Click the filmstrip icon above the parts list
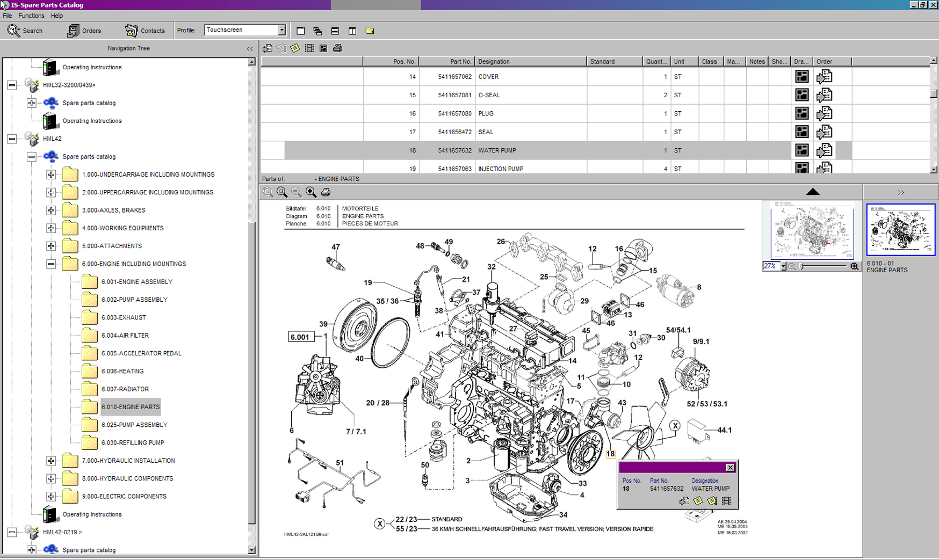This screenshot has height=560, width=939. click(309, 48)
